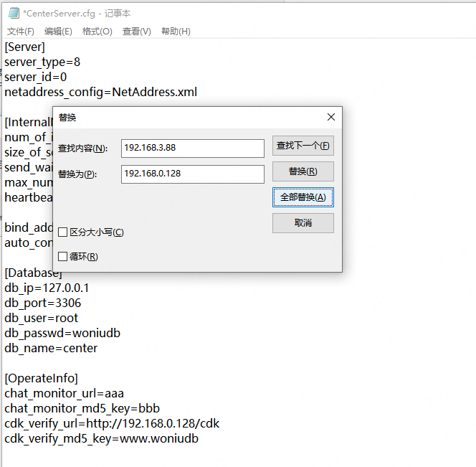Open the 帮助(H) menu
The width and height of the screenshot is (476, 467).
pyautogui.click(x=176, y=32)
